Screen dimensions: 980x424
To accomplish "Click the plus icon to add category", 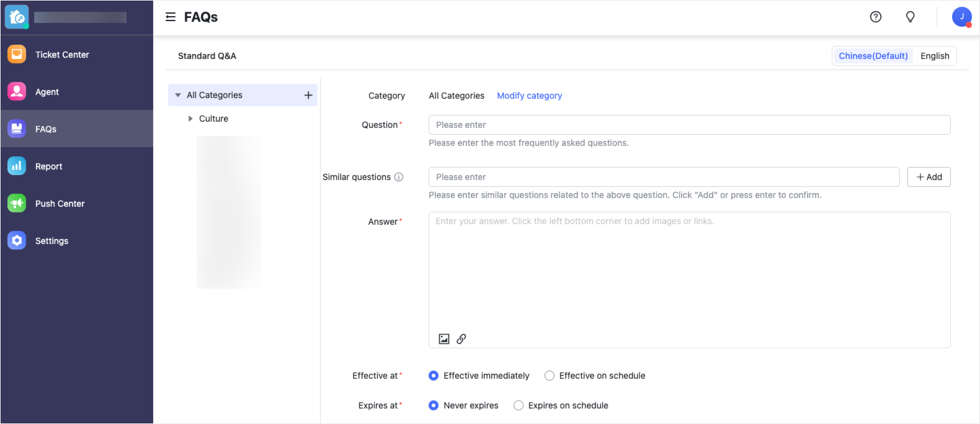I will [x=308, y=95].
